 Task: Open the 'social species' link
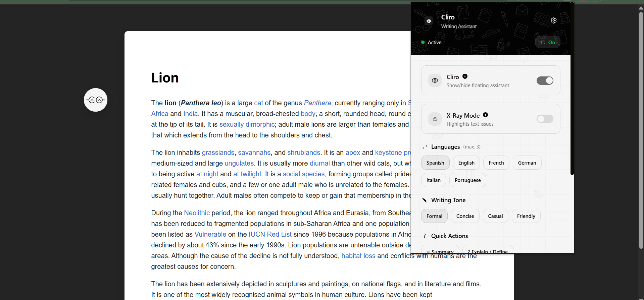point(304,174)
